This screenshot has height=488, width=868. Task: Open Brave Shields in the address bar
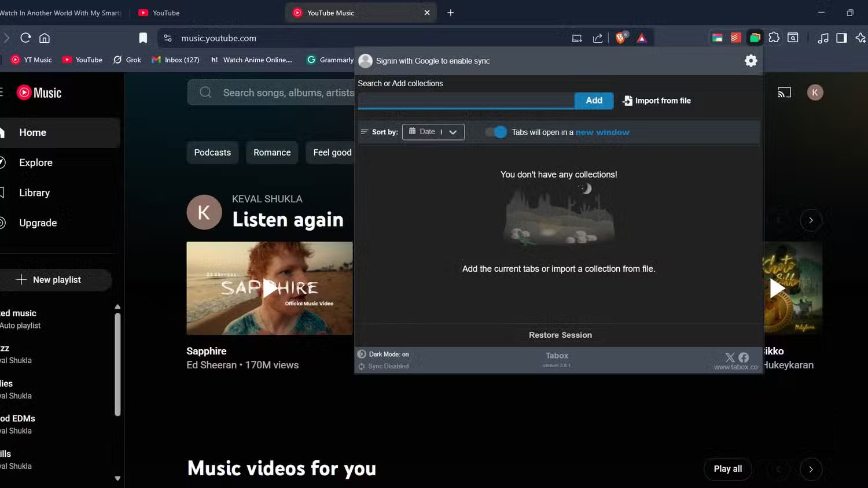pos(620,38)
